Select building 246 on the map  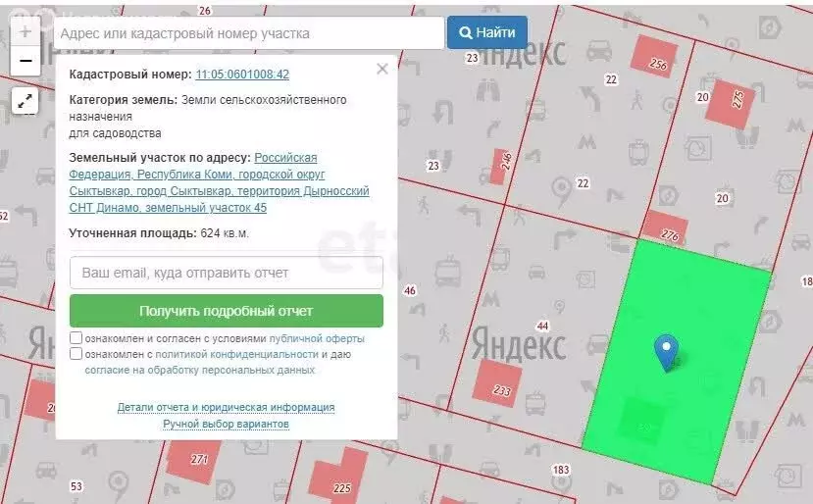pos(501,166)
